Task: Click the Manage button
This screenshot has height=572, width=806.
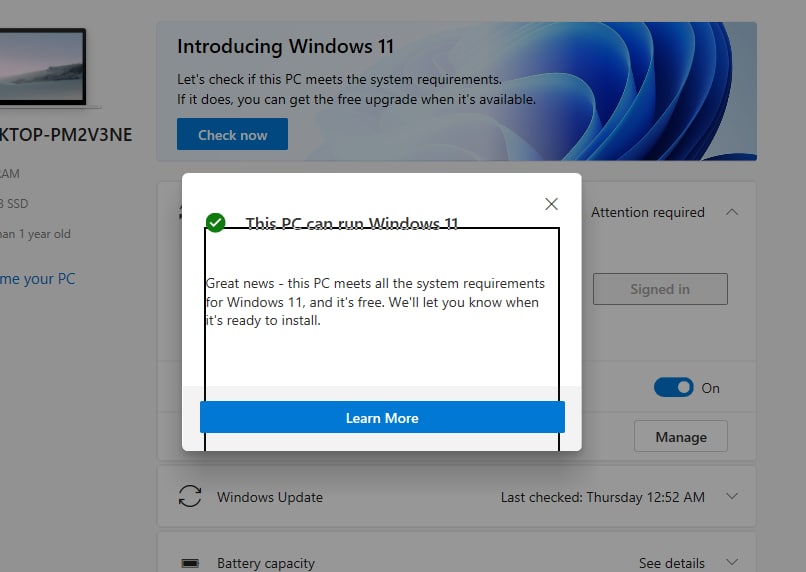Action: pyautogui.click(x=681, y=436)
